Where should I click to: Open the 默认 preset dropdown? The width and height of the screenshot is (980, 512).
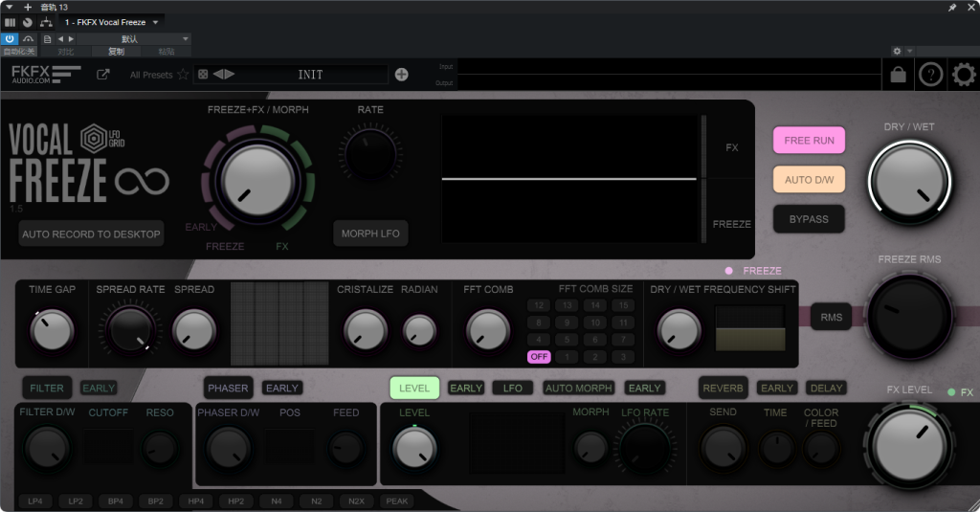tap(134, 39)
